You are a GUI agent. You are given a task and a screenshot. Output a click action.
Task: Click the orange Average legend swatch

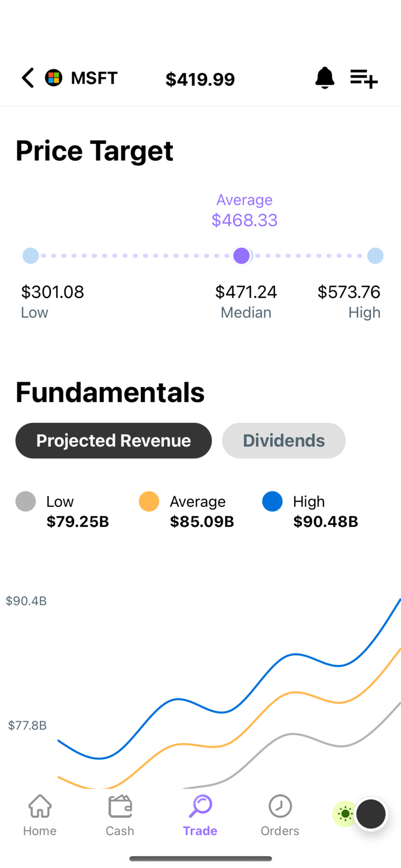click(x=149, y=501)
